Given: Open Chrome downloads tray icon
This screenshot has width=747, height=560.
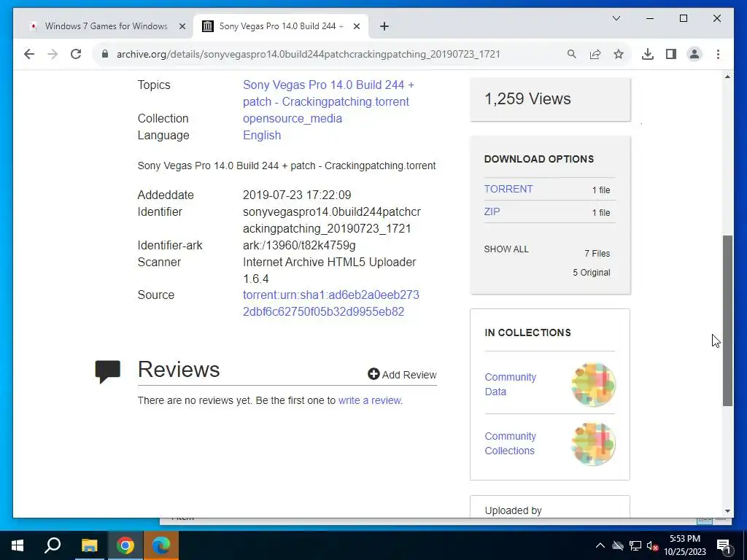Looking at the screenshot, I should pos(648,54).
